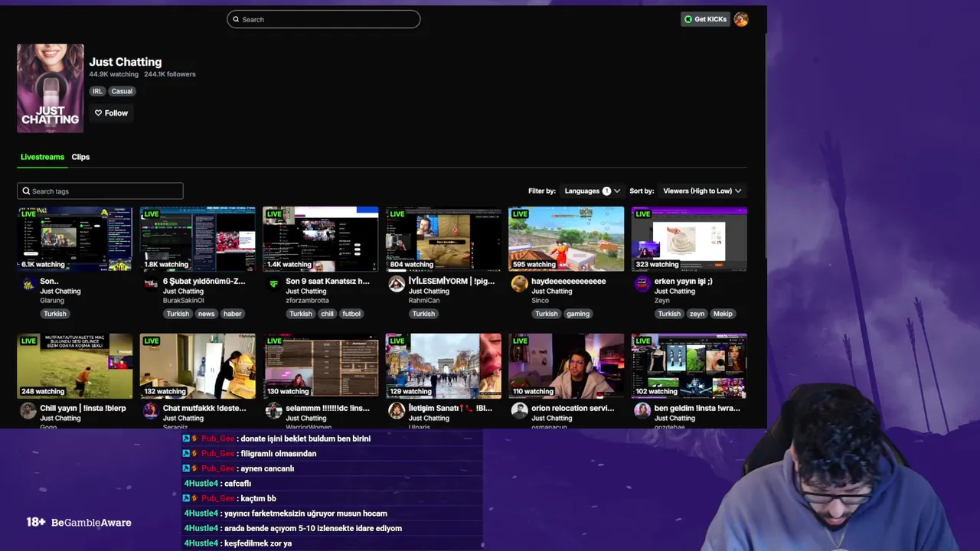Open RahmiCan's stream thumbnail

click(443, 239)
